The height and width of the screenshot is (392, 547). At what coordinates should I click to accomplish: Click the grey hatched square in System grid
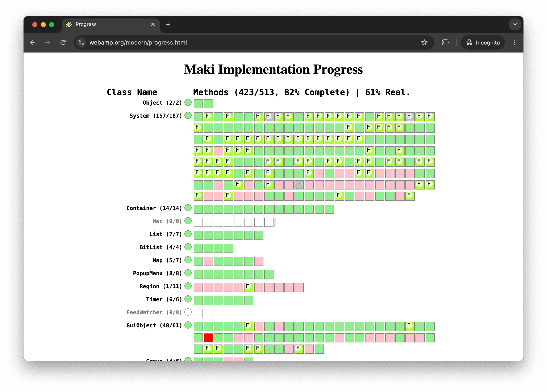299,184
